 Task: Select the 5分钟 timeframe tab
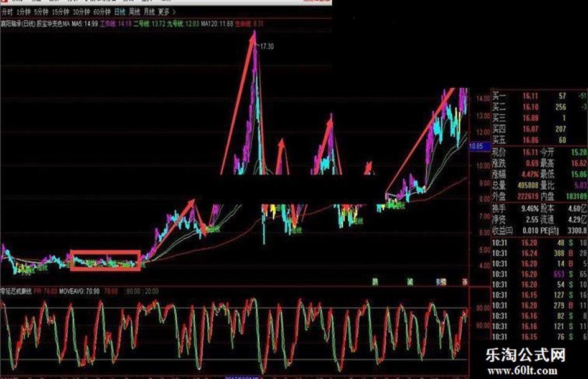click(x=41, y=12)
